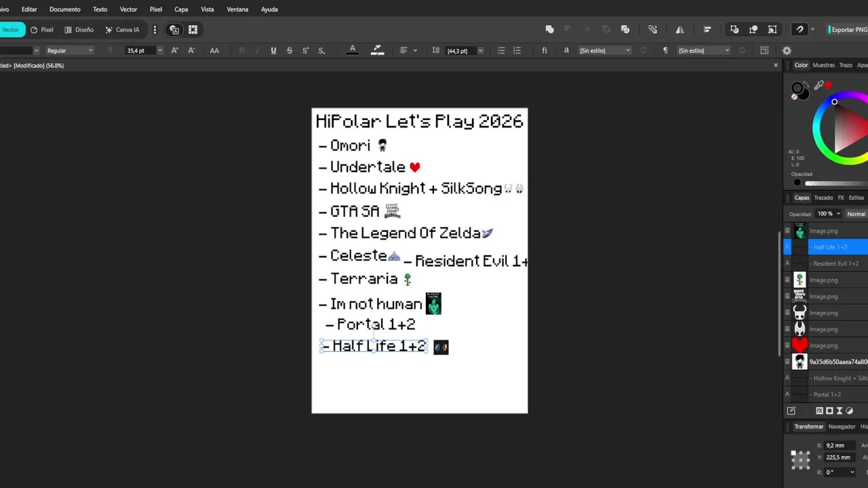This screenshot has width=868, height=488.
Task: Open layer opacity 100 % dropdown
Action: pyautogui.click(x=829, y=213)
